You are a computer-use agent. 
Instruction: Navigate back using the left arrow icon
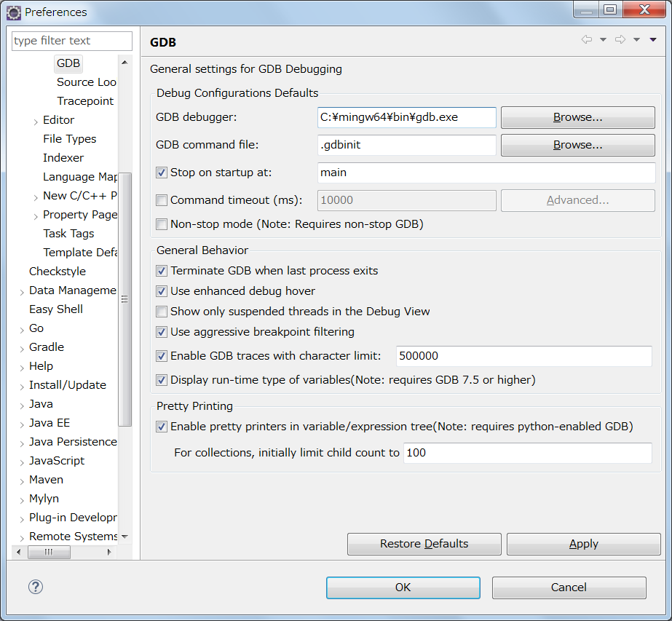[586, 41]
